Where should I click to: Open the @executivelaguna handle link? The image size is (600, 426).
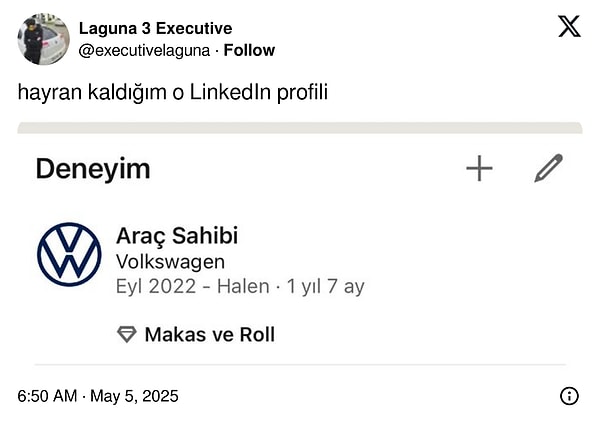146,50
